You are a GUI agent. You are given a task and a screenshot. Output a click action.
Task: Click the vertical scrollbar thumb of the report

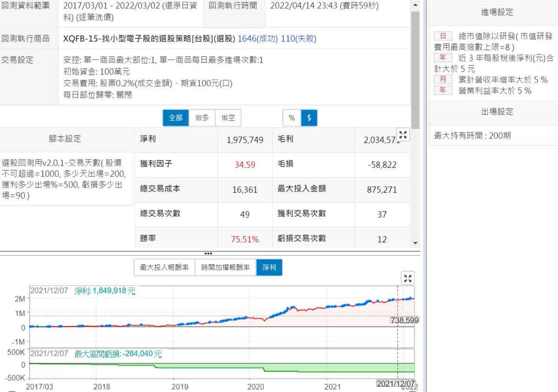415,70
